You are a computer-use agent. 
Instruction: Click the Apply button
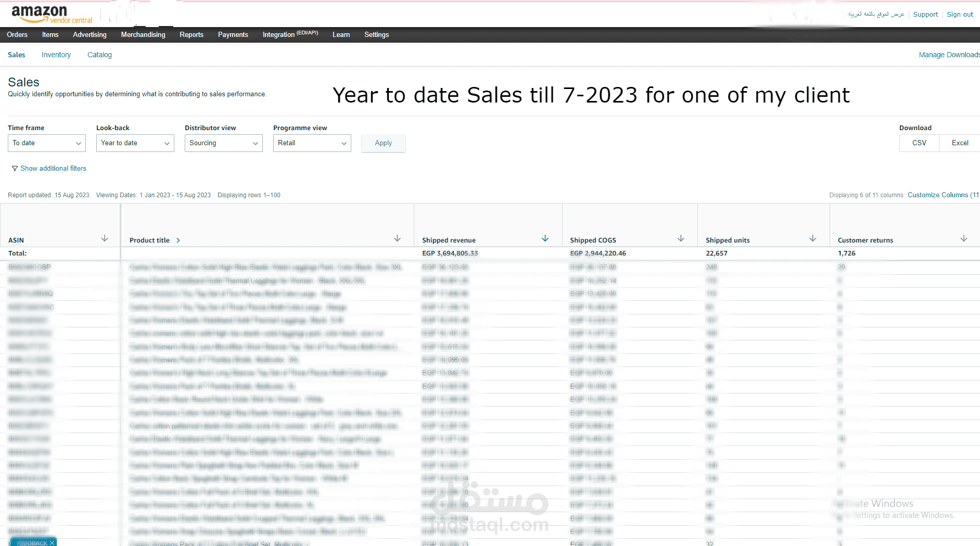[384, 143]
